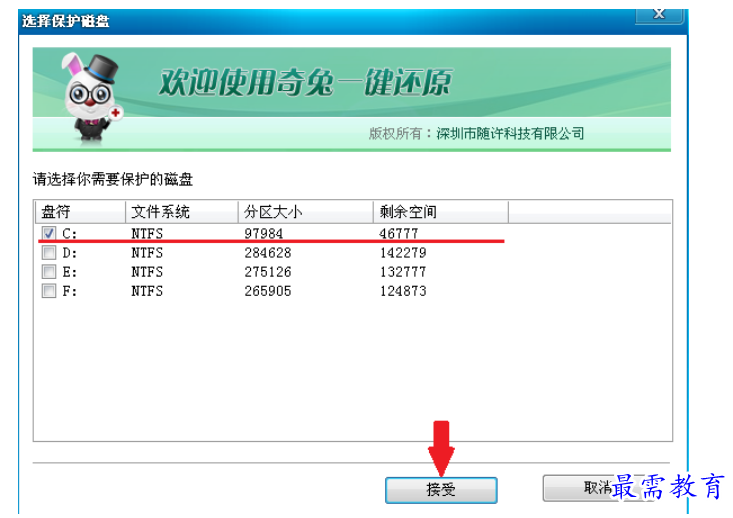Select partition size value 97984
Image resolution: width=733 pixels, height=518 pixels.
[x=264, y=233]
